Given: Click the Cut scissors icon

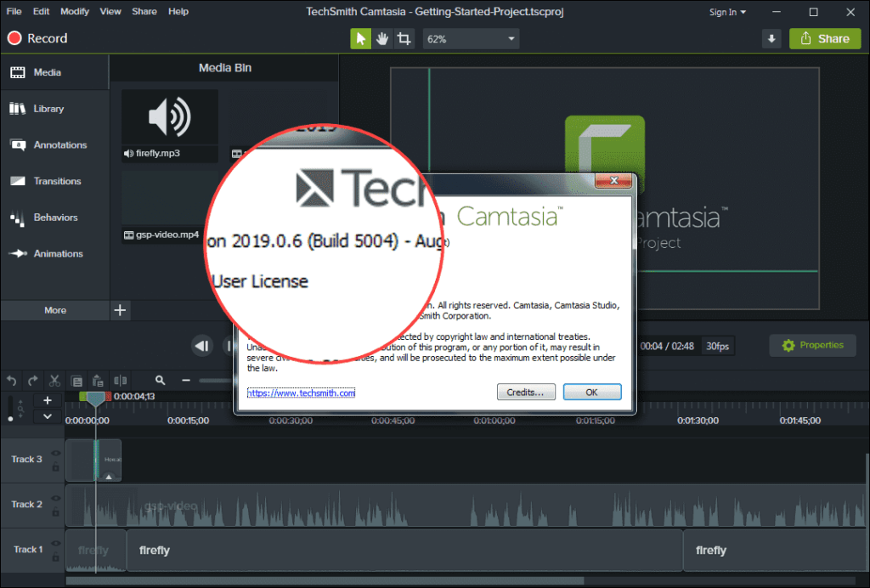Looking at the screenshot, I should pos(54,381).
